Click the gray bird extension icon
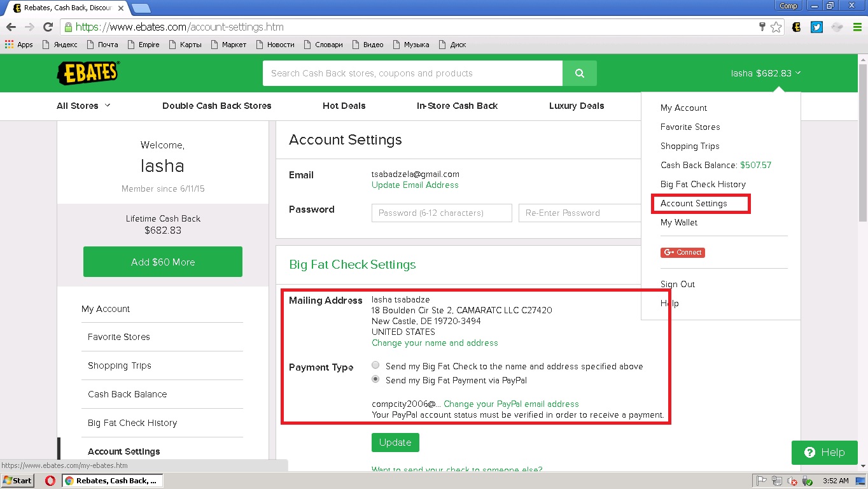 point(837,27)
